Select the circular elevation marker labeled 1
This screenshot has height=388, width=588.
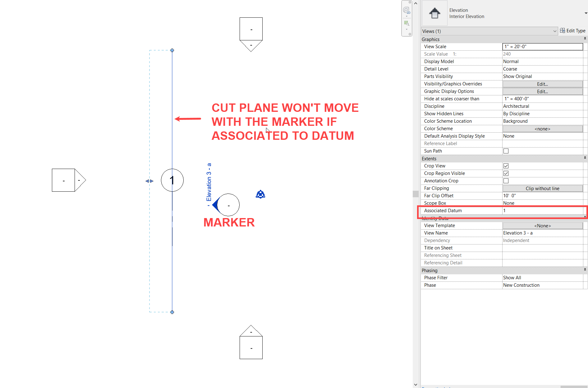[x=172, y=180]
